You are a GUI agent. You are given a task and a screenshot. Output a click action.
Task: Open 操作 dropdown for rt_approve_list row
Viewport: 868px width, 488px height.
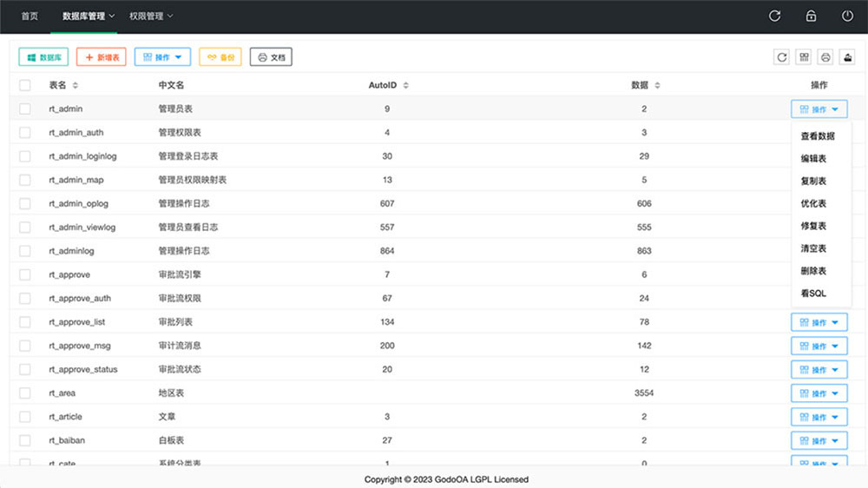(819, 322)
